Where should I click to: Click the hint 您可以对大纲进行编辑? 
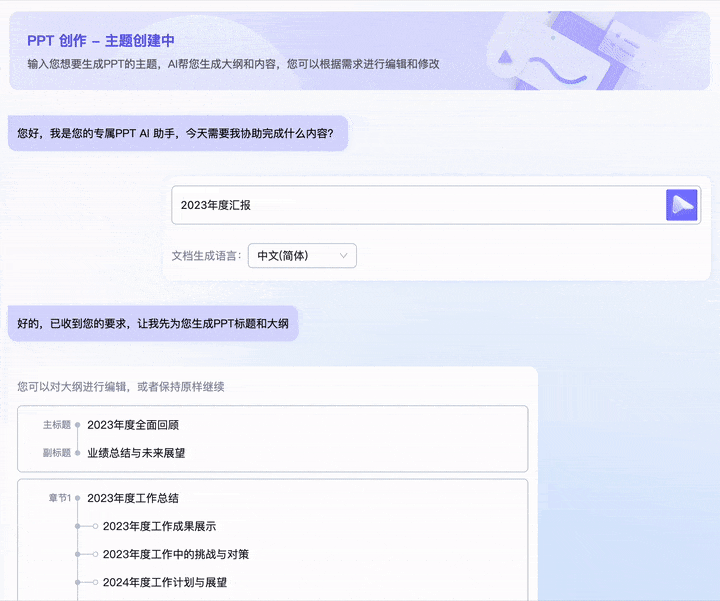pos(121,387)
